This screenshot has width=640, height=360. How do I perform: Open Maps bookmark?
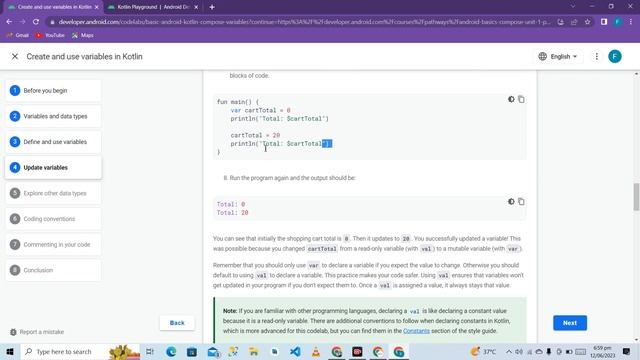pos(83,36)
